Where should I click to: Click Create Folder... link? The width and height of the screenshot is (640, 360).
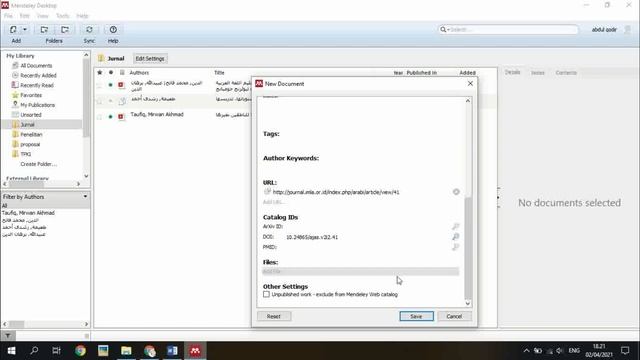38,164
